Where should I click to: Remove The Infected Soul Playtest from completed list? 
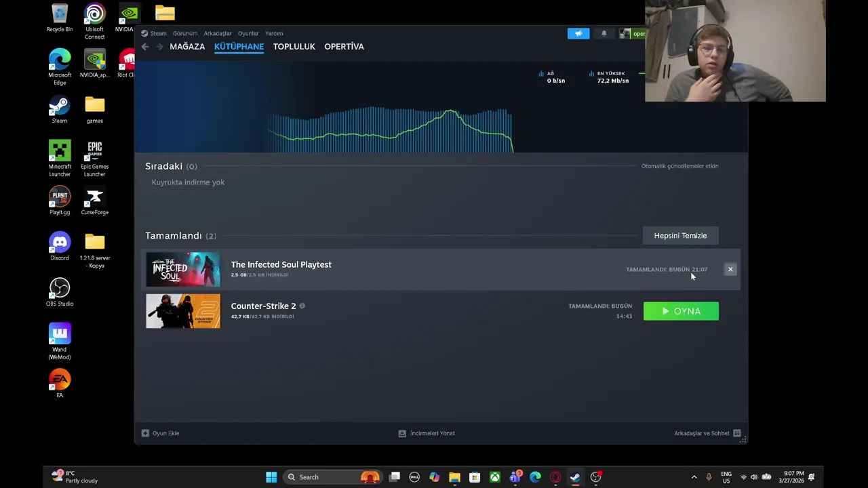point(730,270)
